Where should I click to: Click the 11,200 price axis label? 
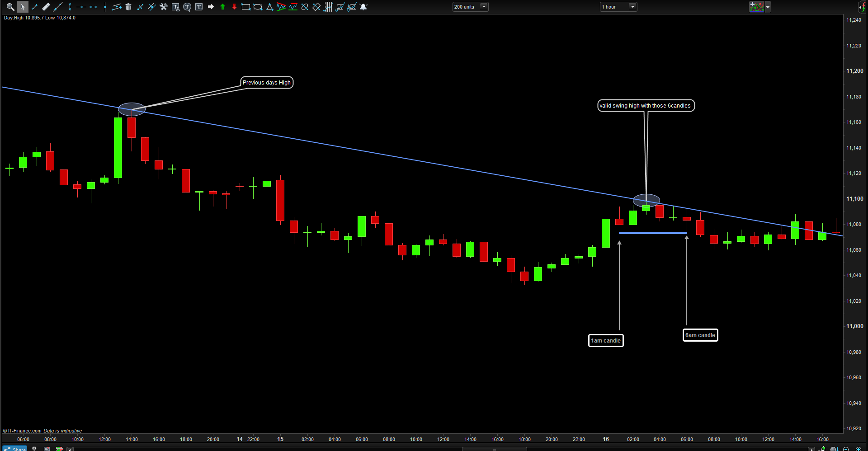(x=854, y=71)
